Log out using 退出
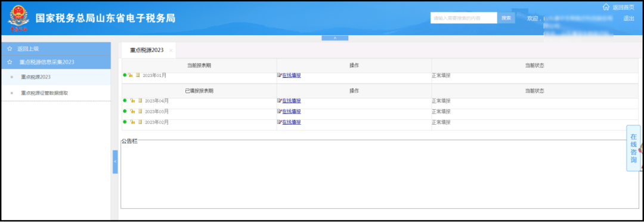Image resolution: width=644 pixels, height=222 pixels. coord(629,18)
